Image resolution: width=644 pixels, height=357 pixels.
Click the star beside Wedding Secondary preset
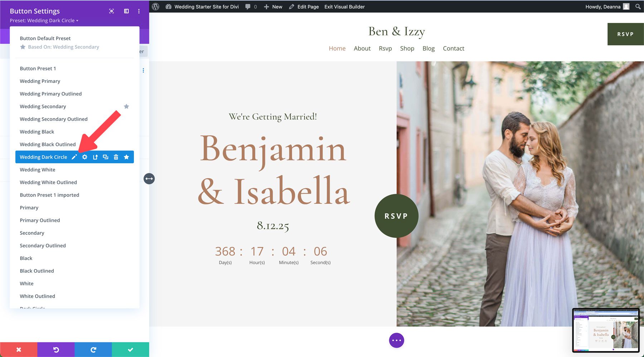click(127, 106)
